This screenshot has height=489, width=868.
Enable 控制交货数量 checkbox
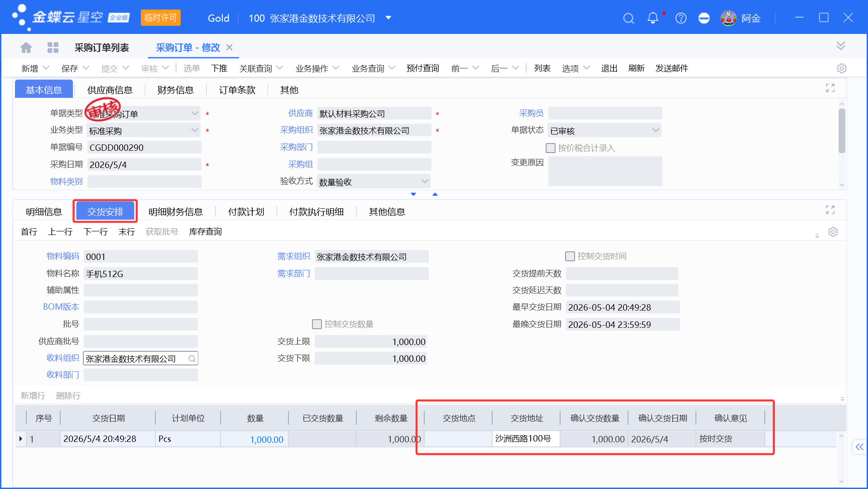317,324
